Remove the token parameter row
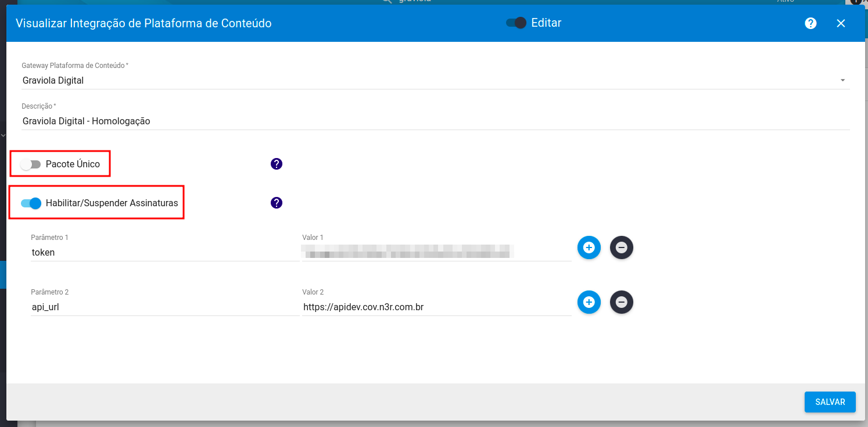The height and width of the screenshot is (427, 868). (621, 247)
